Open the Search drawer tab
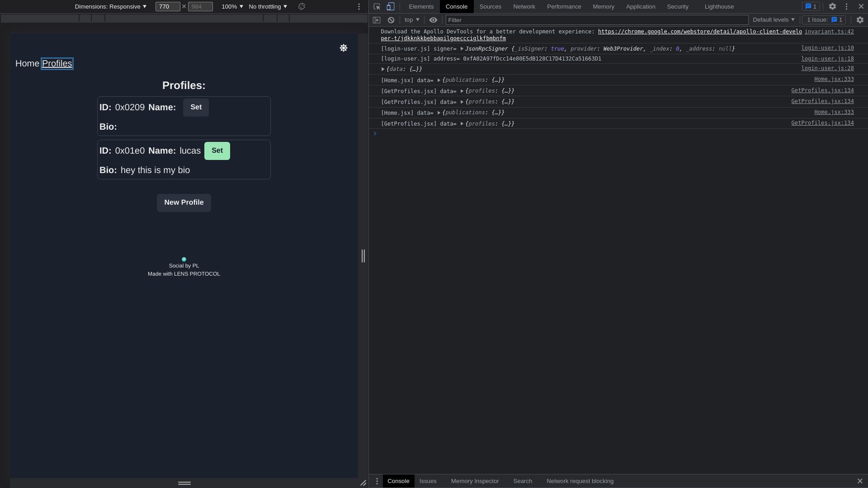 coord(523,481)
